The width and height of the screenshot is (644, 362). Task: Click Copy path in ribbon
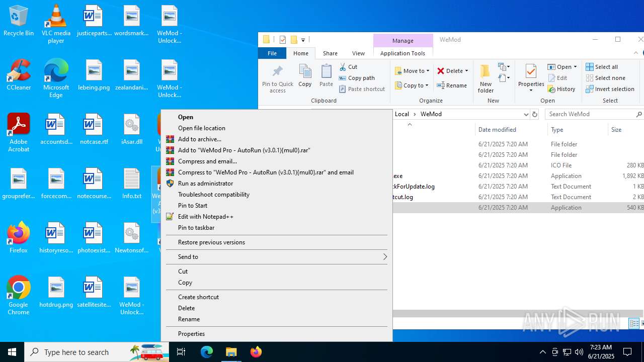tap(357, 78)
